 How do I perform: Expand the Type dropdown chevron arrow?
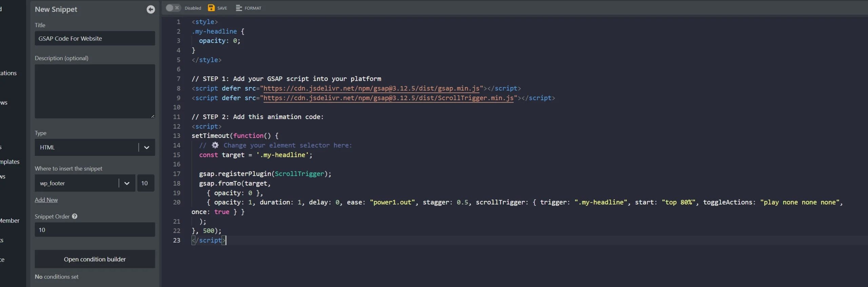pos(147,147)
